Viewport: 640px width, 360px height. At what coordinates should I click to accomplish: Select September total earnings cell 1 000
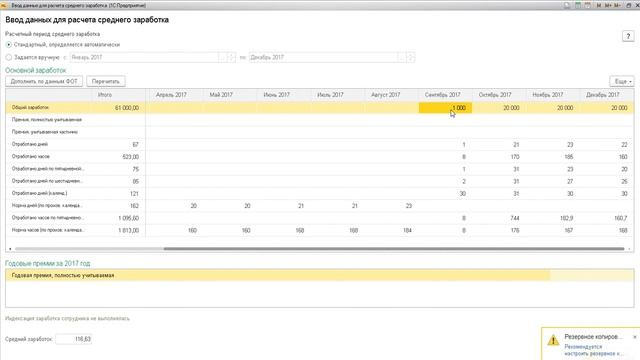(445, 108)
